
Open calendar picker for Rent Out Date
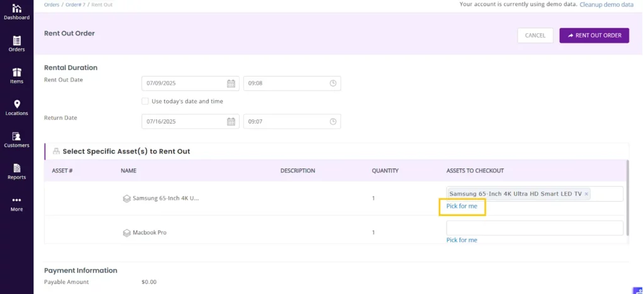click(231, 84)
